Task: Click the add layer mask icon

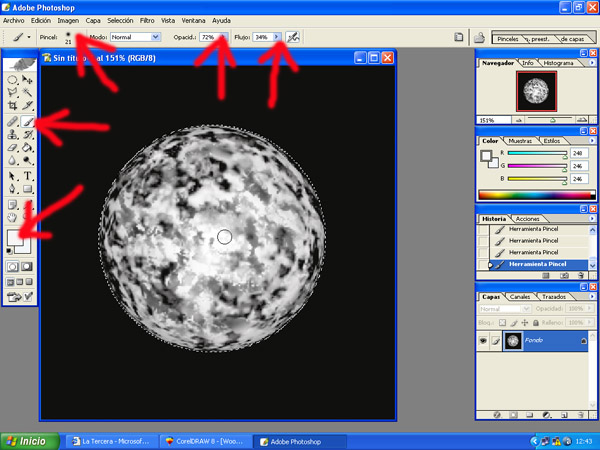Action: (x=513, y=415)
